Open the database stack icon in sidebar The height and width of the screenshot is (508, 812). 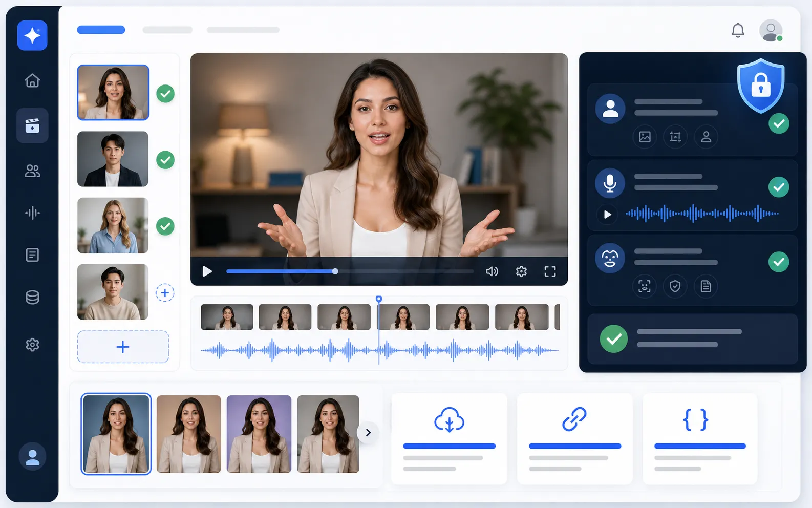[x=32, y=297]
